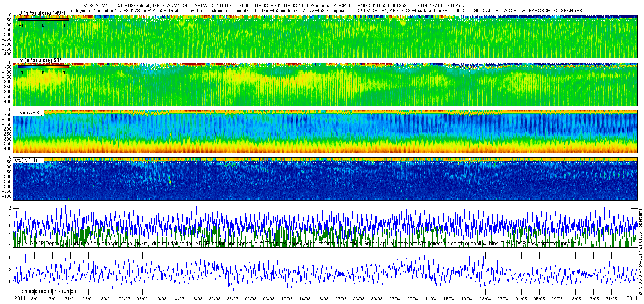Click the '11/04' date tick label
This screenshot has height=304, width=644.
click(x=431, y=299)
